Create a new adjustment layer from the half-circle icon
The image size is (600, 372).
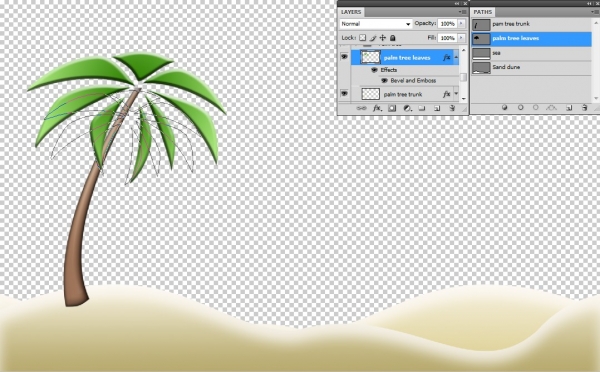[x=407, y=108]
